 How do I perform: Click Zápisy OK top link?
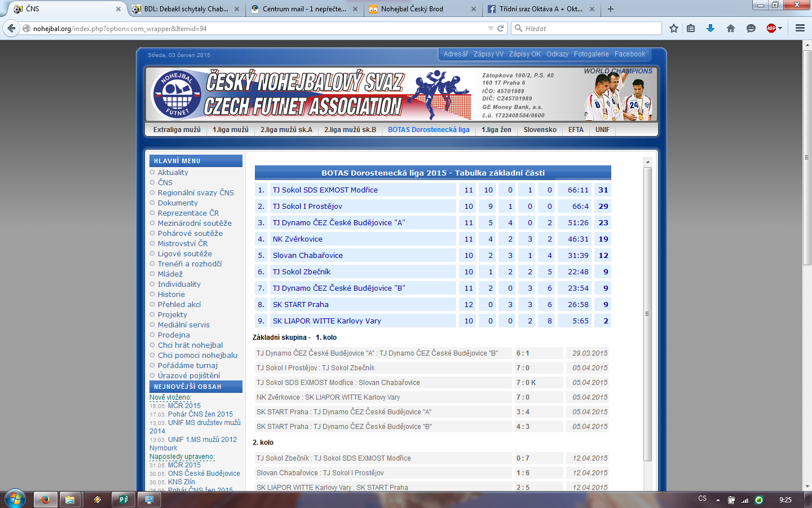click(x=524, y=54)
